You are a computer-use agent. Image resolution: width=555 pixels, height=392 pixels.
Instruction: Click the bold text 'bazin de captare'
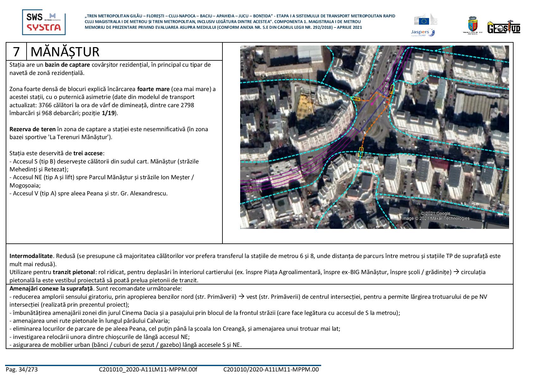(x=67, y=65)
